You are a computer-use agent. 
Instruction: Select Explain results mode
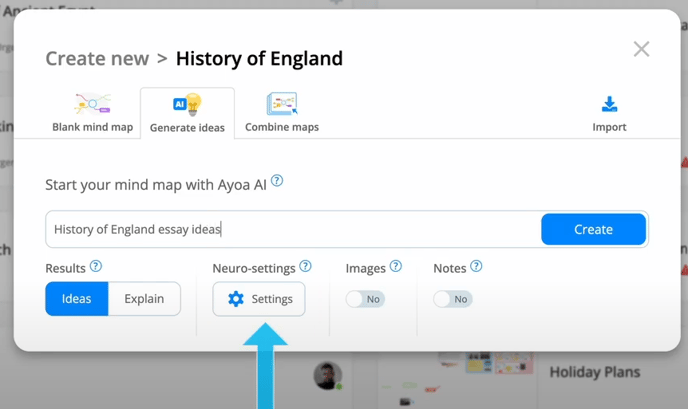(x=144, y=299)
